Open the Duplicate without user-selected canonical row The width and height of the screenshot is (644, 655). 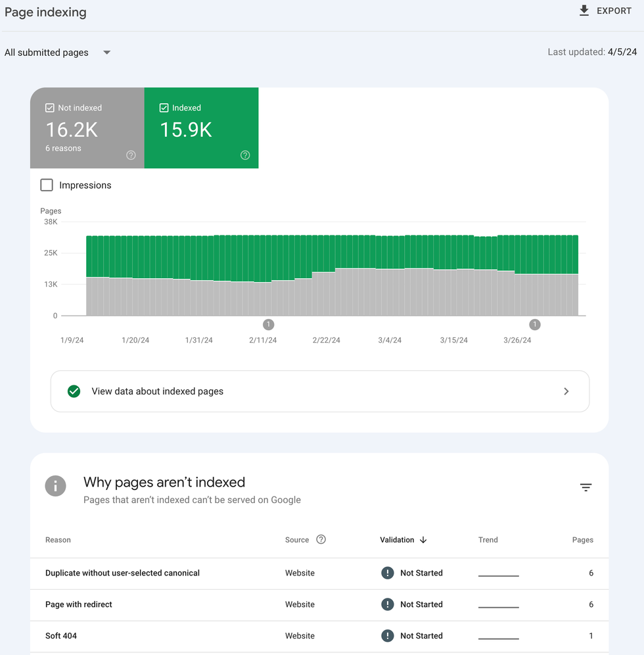point(122,573)
